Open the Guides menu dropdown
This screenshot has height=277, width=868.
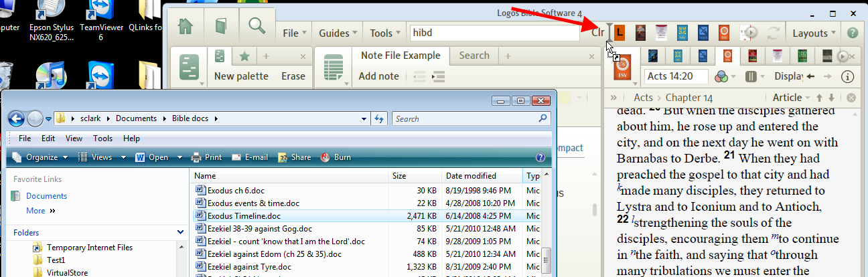[x=338, y=33]
